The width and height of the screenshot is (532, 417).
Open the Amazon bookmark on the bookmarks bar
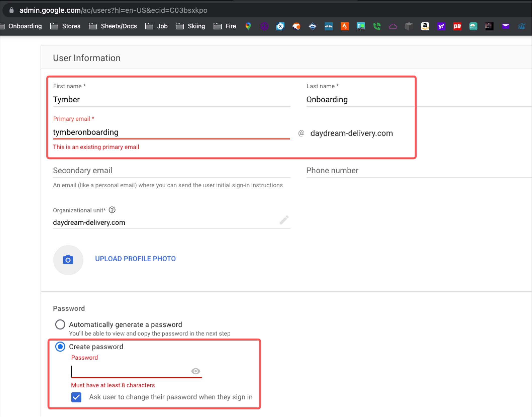pyautogui.click(x=425, y=26)
